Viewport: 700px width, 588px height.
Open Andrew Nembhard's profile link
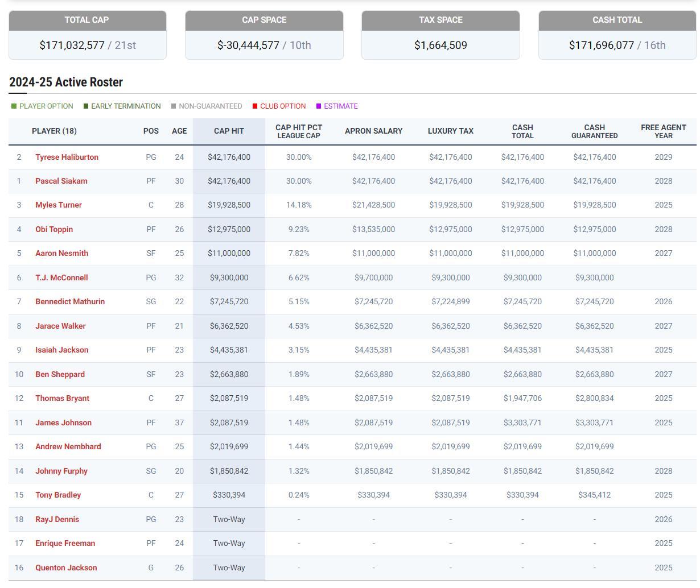(68, 446)
